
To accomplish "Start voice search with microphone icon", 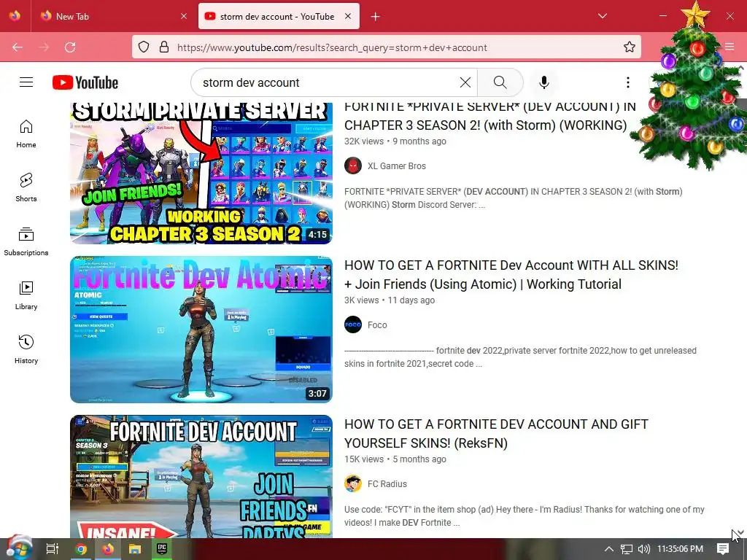I will [543, 82].
